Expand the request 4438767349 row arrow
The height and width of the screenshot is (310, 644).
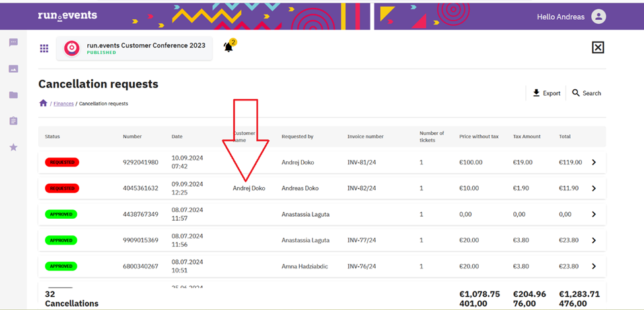594,214
